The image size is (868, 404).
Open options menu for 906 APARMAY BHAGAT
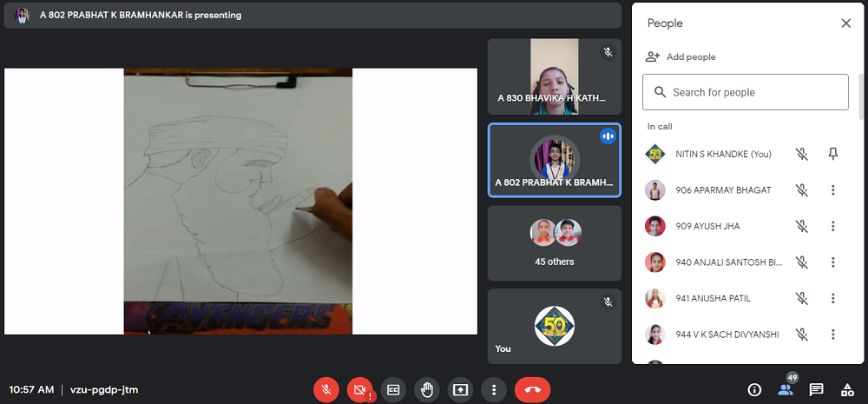tap(832, 190)
